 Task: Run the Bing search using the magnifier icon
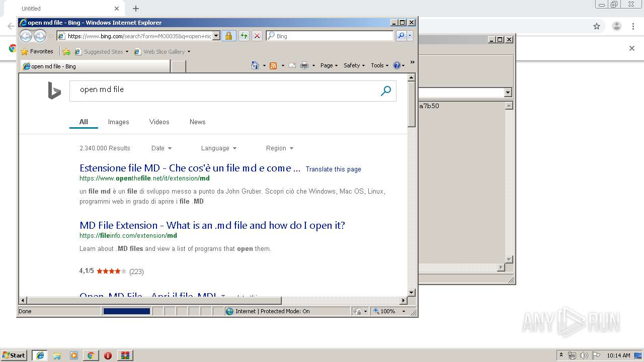[386, 91]
